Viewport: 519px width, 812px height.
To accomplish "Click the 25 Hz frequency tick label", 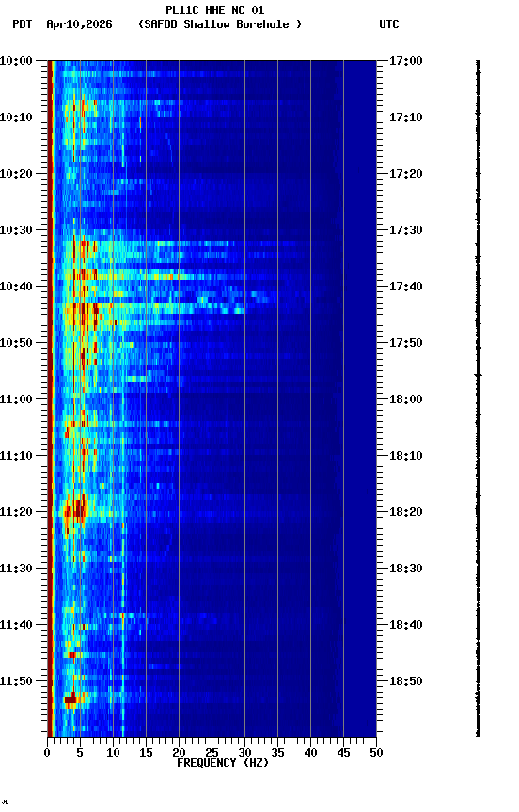I will click(x=212, y=753).
